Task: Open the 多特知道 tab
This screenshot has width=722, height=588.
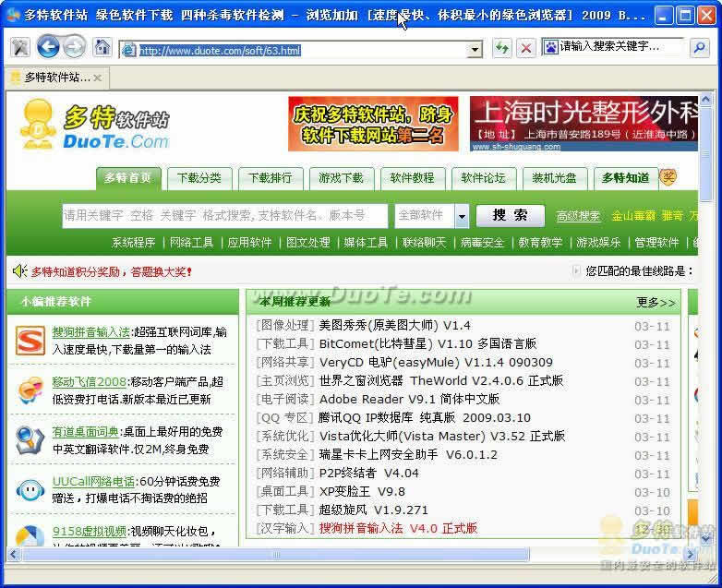Action: click(625, 178)
